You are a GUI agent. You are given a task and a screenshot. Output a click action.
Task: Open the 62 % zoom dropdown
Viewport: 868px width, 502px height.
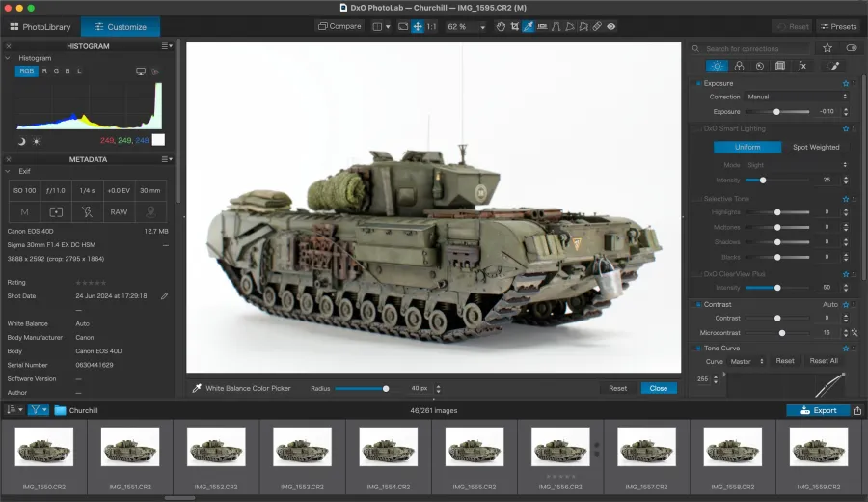466,27
